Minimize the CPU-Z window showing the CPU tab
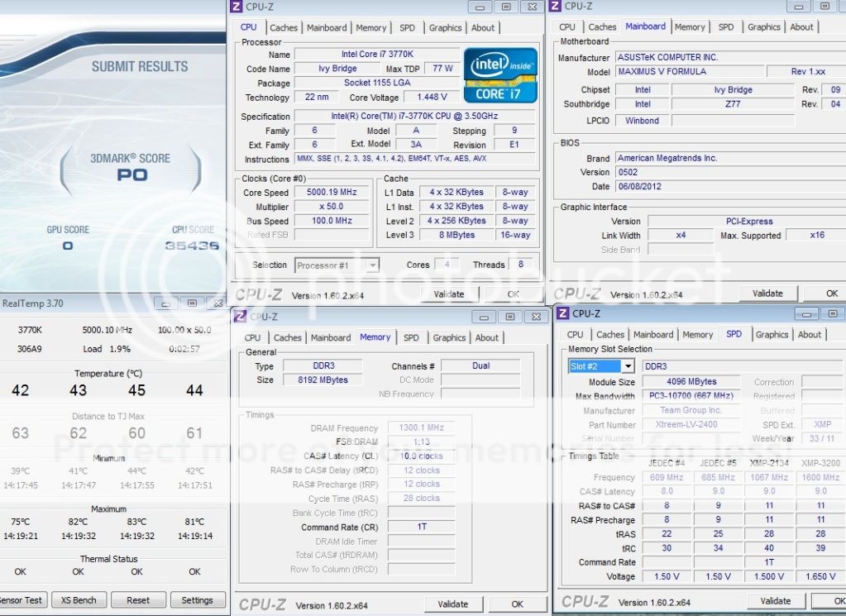846x616 pixels. pyautogui.click(x=479, y=7)
